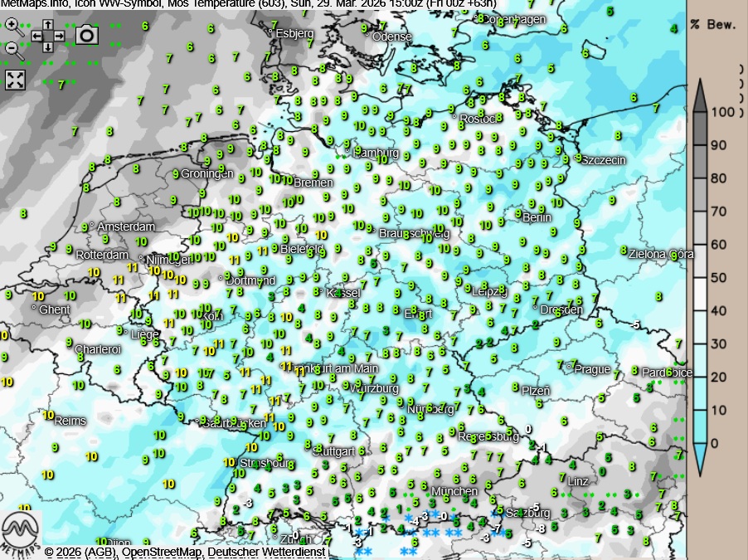Open the OpenStreetMap attribution link

coord(163,552)
